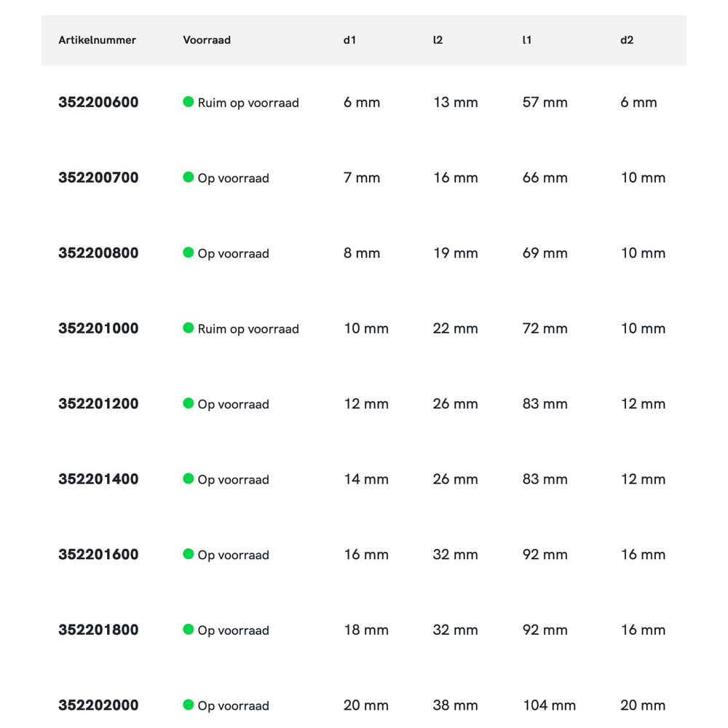Image resolution: width=728 pixels, height=728 pixels.
Task: Click the green stock dot for 352200800
Action: point(189,253)
